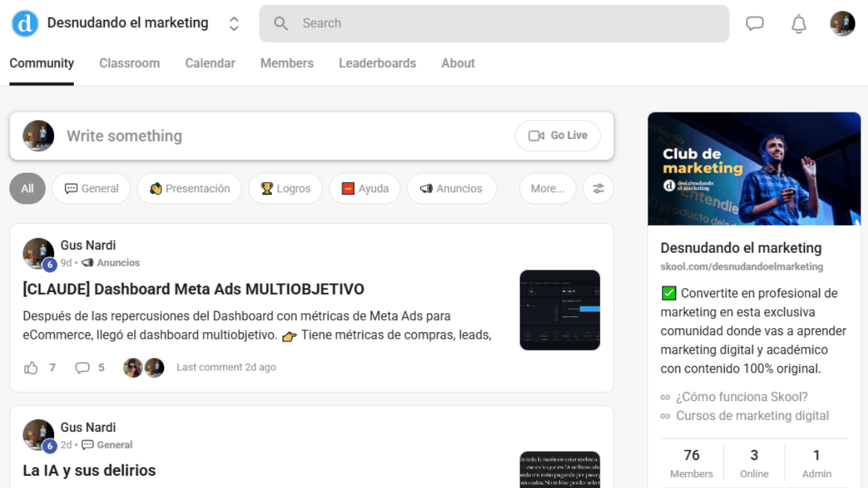Open notifications bell icon

click(x=799, y=24)
